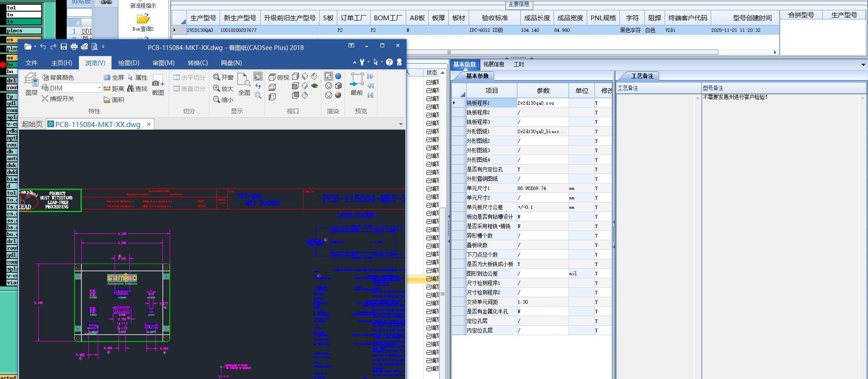Switch to the 网盘(N) ribbon tab

[231, 63]
